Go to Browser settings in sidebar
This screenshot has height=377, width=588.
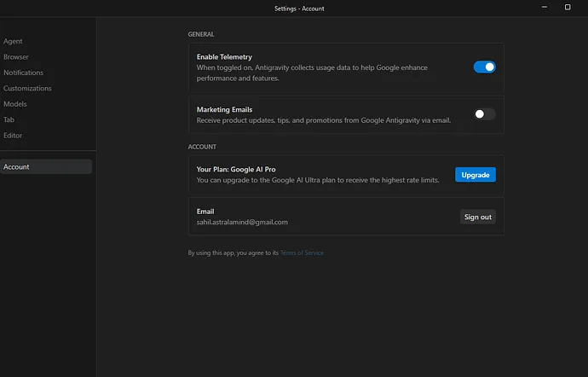16,57
